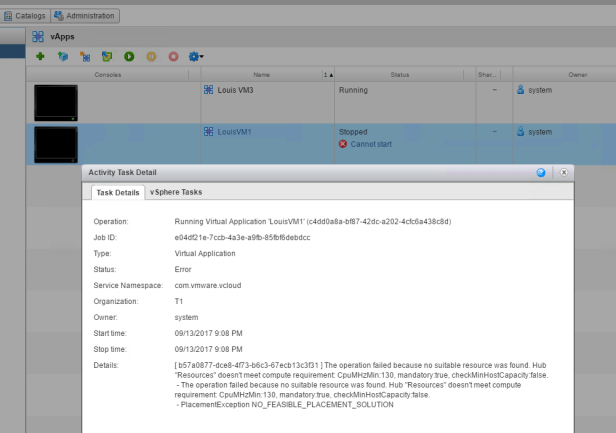This screenshot has height=433, width=616.
Task: Click the red Stop vApp button
Action: [x=173, y=57]
